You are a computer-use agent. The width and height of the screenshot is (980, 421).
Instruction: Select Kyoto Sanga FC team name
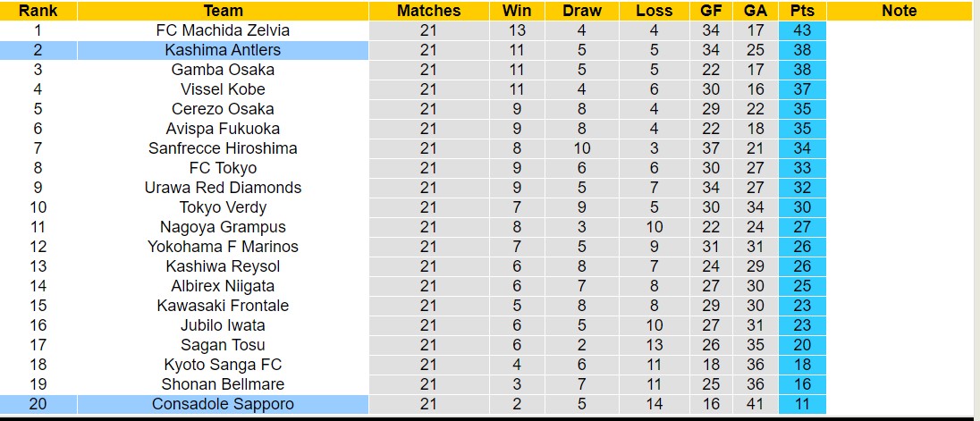click(x=223, y=365)
